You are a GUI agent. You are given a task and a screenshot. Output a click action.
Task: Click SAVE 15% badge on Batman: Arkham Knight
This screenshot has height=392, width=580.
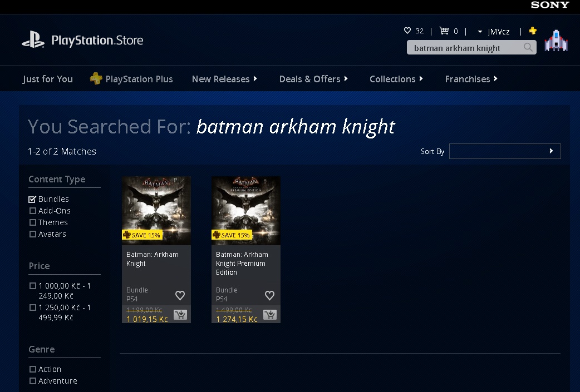click(x=142, y=235)
